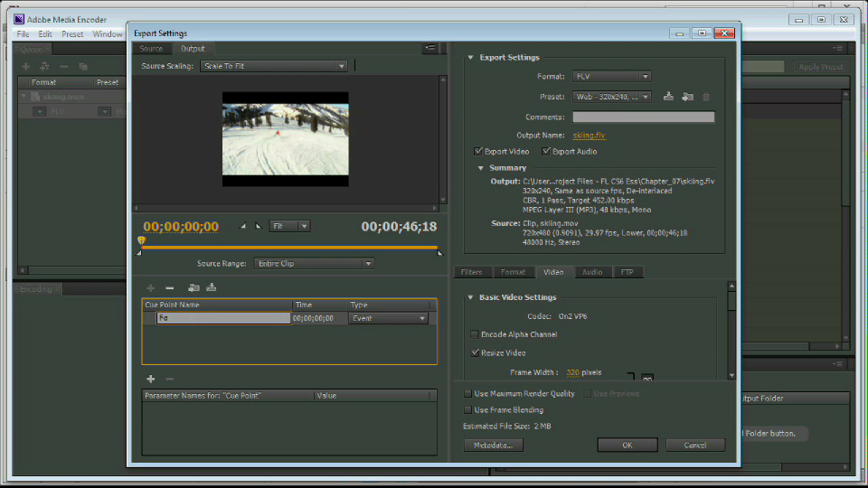The image size is (868, 488).
Task: Collapse the Basic Video Settings triangle
Action: (x=470, y=297)
